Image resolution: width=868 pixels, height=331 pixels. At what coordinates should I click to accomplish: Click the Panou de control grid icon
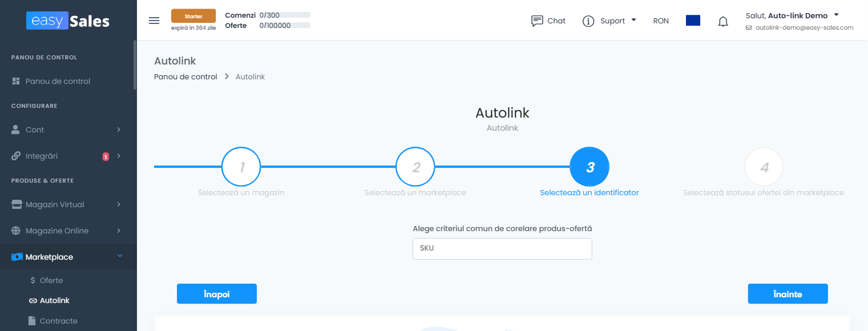[x=16, y=81]
